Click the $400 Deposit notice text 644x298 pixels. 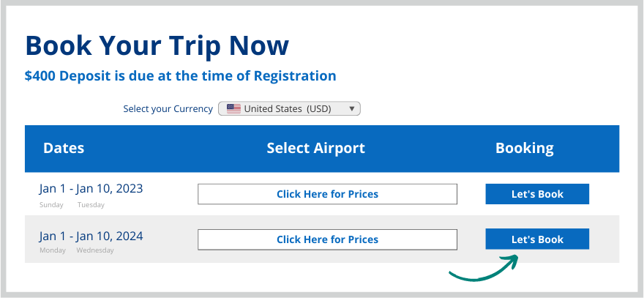coord(180,76)
